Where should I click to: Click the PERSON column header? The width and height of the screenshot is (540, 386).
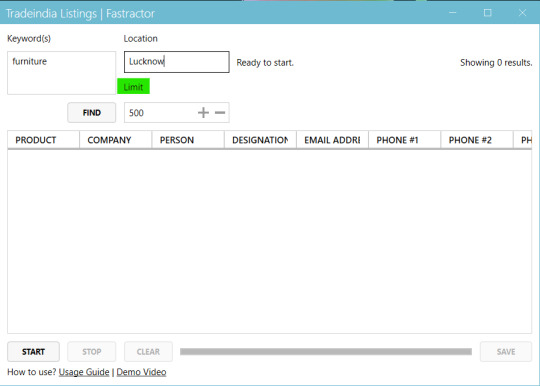click(188, 140)
